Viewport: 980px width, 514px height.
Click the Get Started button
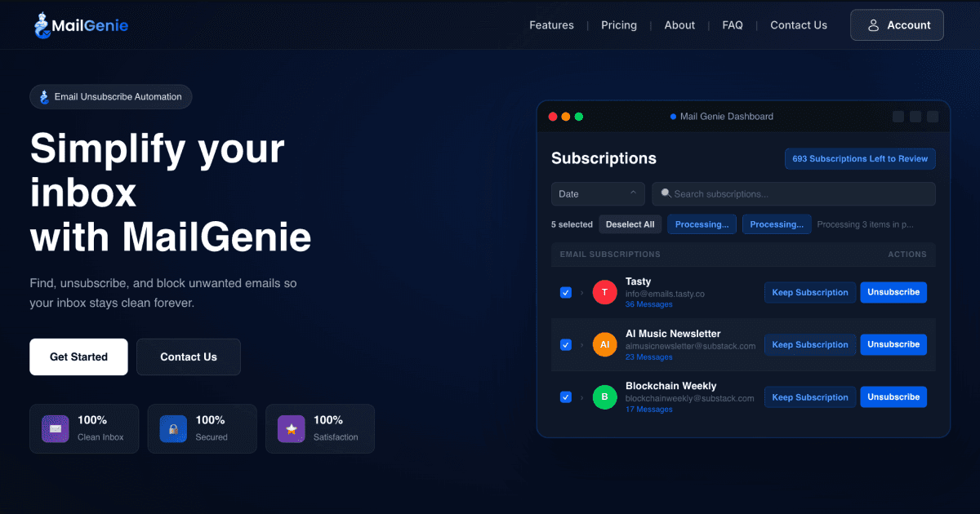[78, 357]
